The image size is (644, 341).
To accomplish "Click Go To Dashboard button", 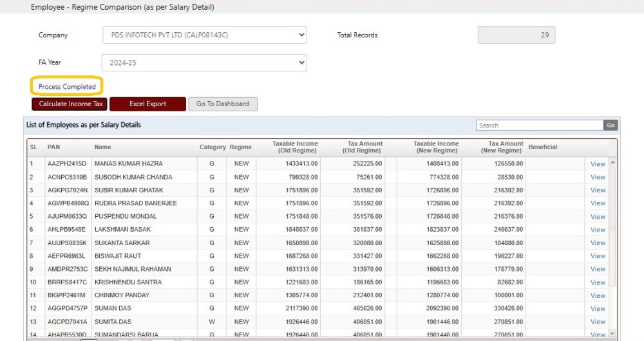I will (223, 104).
